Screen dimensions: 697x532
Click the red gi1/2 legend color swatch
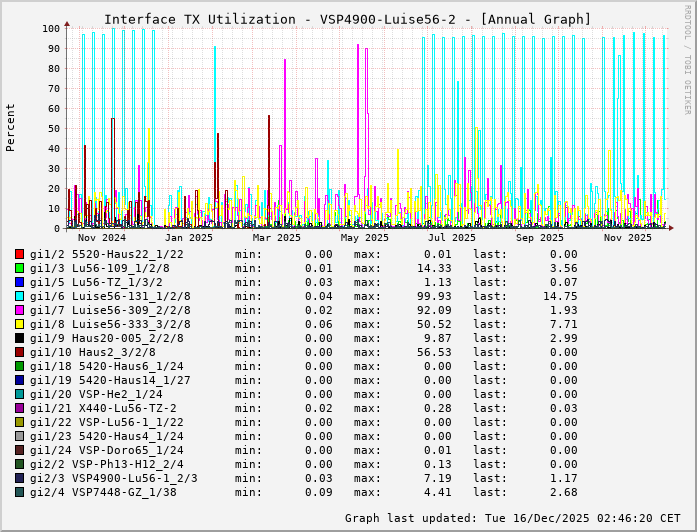[19, 254]
